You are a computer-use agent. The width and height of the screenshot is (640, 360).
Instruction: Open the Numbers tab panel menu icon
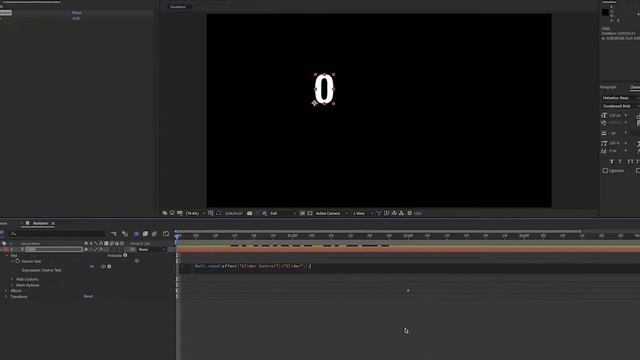coord(53,223)
